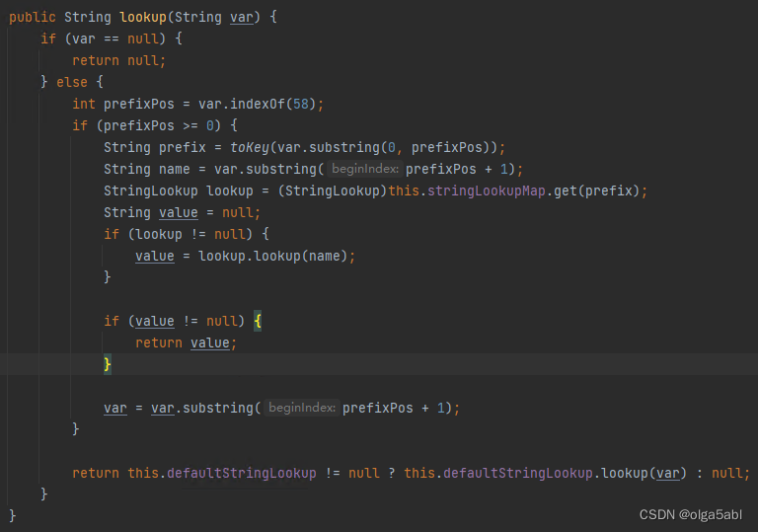
Task: Click the 'name' variable in 'String name ='
Action: [175, 170]
